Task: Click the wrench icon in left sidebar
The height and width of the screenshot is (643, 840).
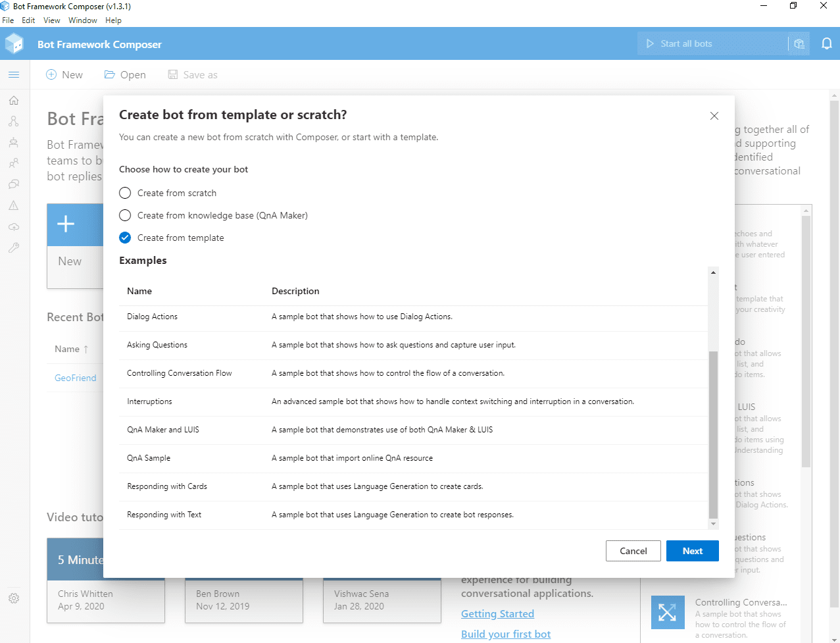Action: [14, 248]
